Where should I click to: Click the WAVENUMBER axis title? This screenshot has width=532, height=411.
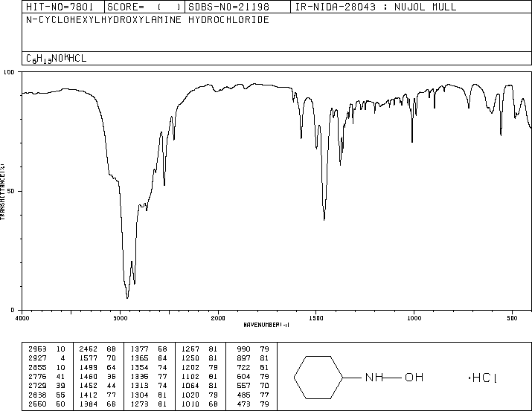tap(266, 325)
